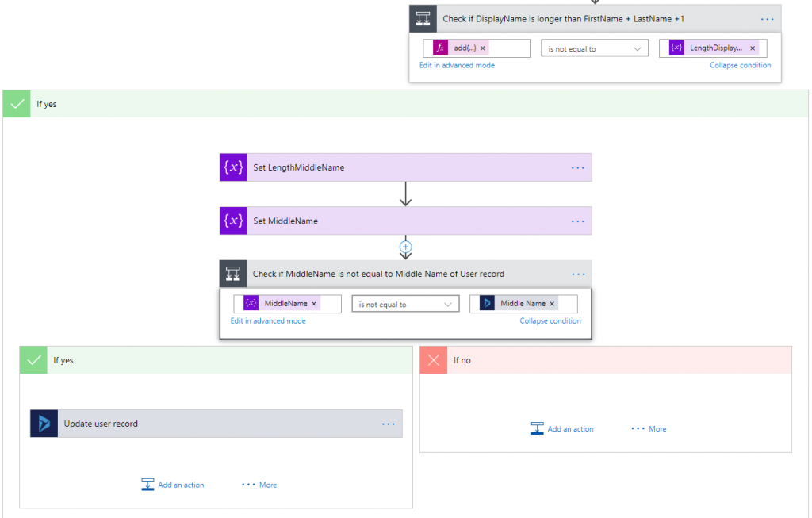Click the DisplayName condition step icon
Screen dimensions: 812x518
click(x=423, y=18)
